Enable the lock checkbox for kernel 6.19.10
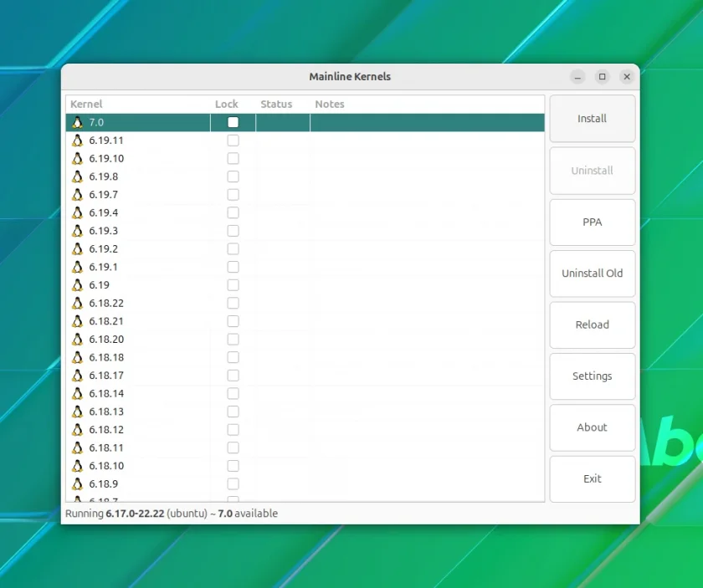703x588 pixels. coord(233,159)
